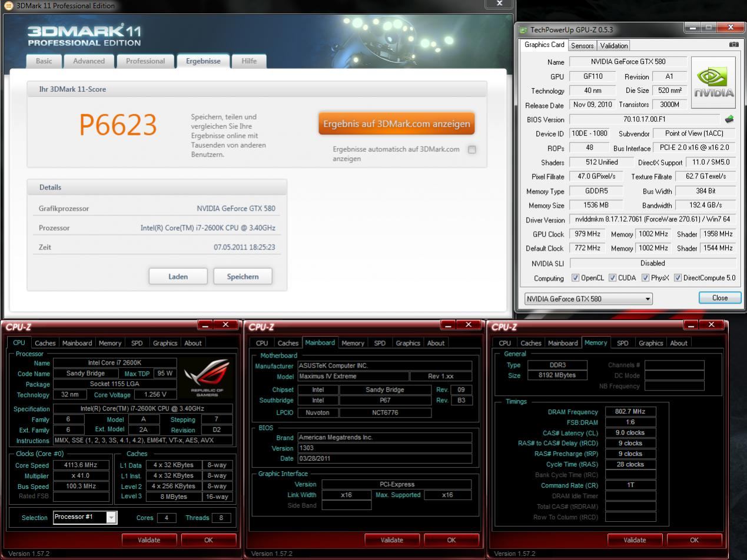The width and height of the screenshot is (747, 560).
Task: Click the GPU-Z Name field NVIDIA GeForce GTX 580
Action: point(628,62)
